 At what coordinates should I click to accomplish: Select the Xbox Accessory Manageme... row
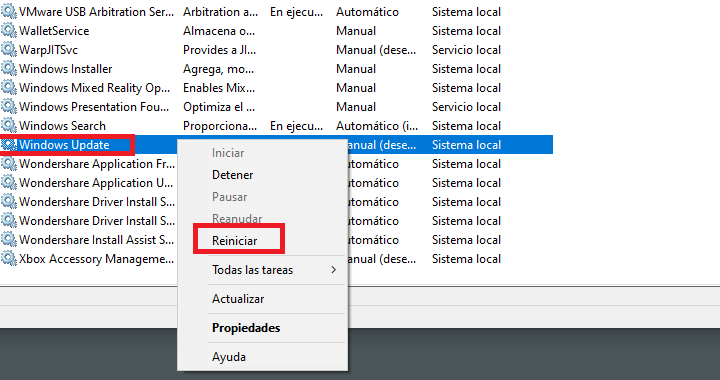point(276,259)
